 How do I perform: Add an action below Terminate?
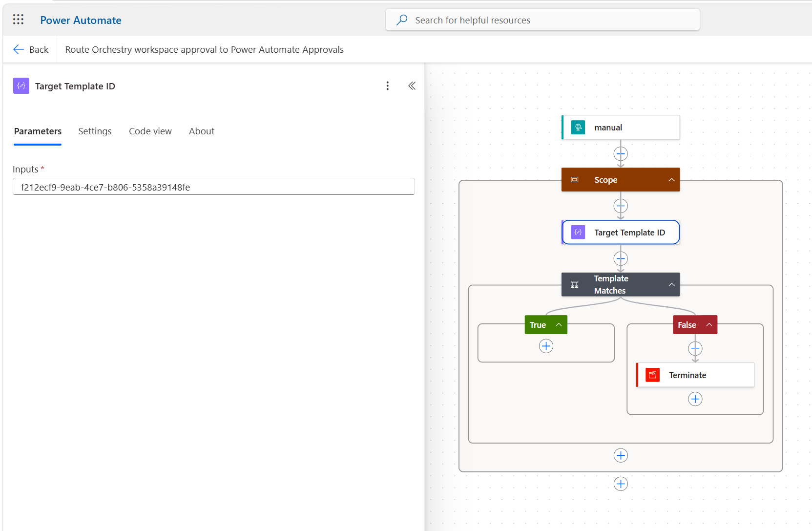point(695,399)
